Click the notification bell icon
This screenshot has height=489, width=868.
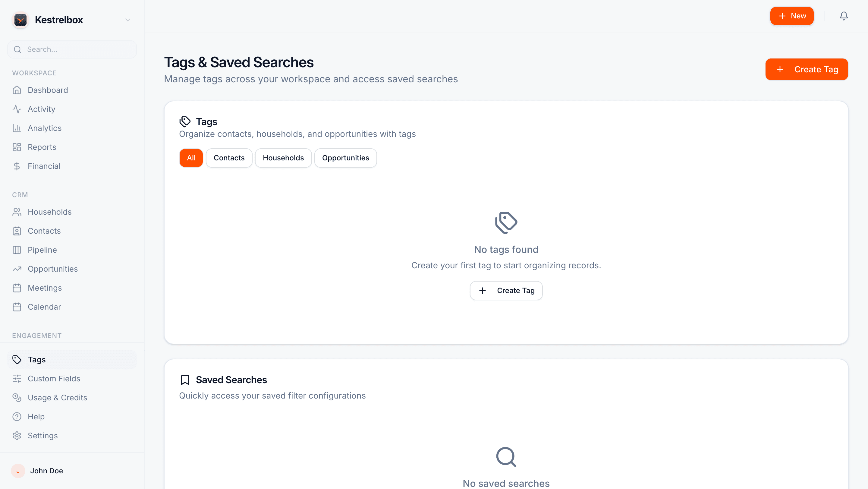[x=843, y=16]
